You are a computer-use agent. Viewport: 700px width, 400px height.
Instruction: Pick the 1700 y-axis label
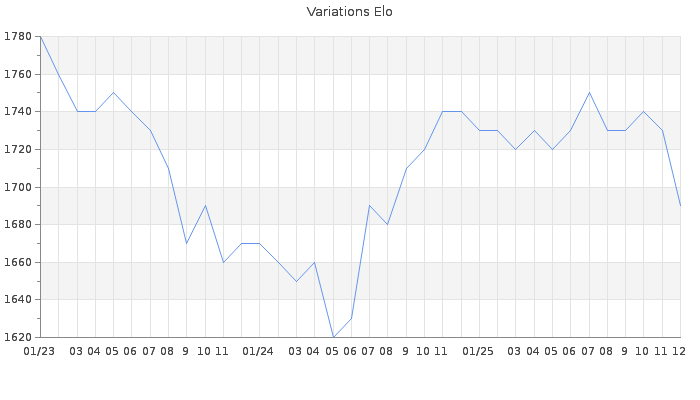click(x=18, y=187)
